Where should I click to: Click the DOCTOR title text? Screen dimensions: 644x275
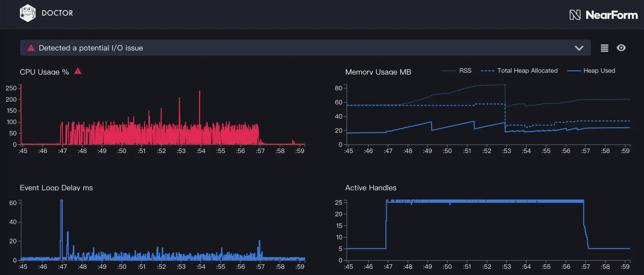pyautogui.click(x=57, y=13)
